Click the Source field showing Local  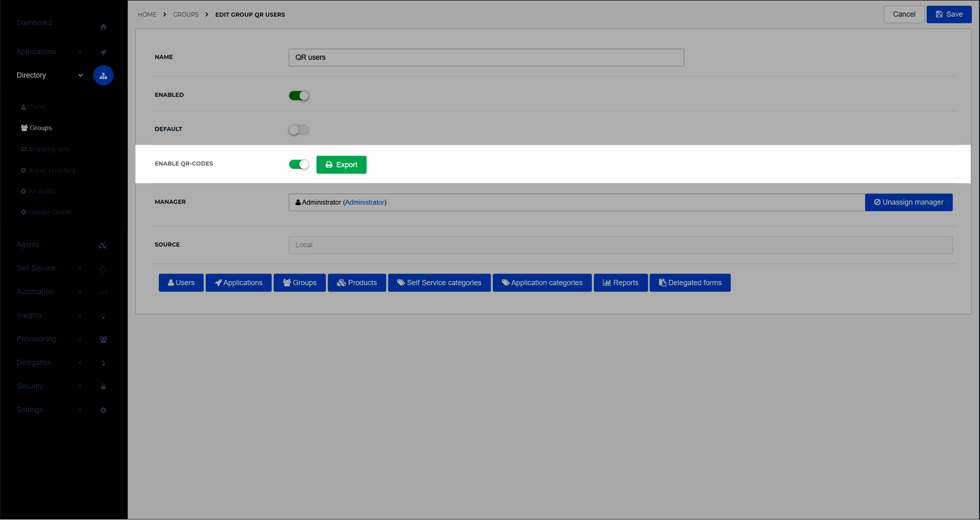coord(621,245)
